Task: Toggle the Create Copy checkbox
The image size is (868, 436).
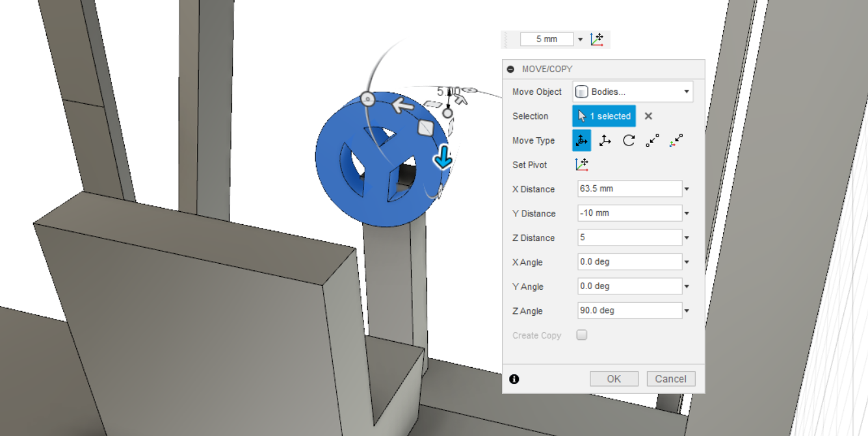Action: (x=582, y=335)
